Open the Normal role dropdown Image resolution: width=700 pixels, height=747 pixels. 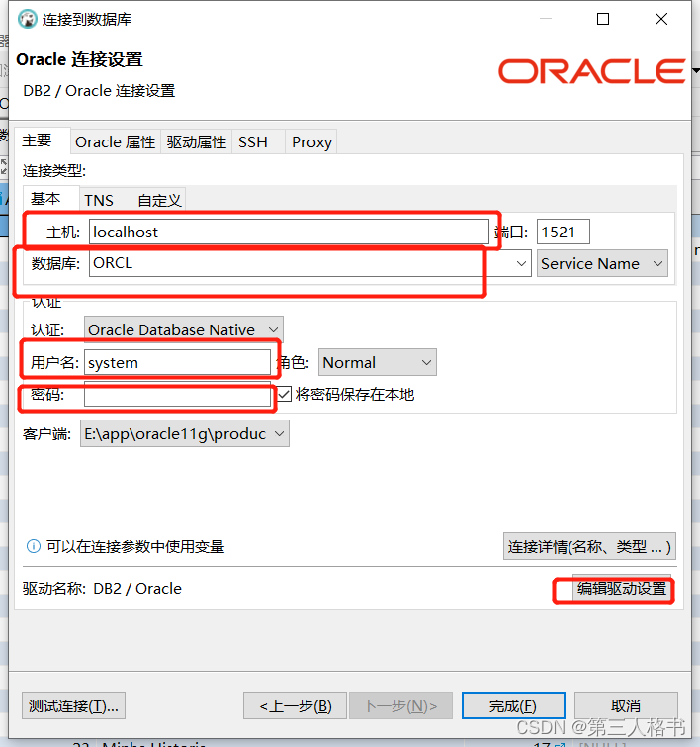pos(377,362)
